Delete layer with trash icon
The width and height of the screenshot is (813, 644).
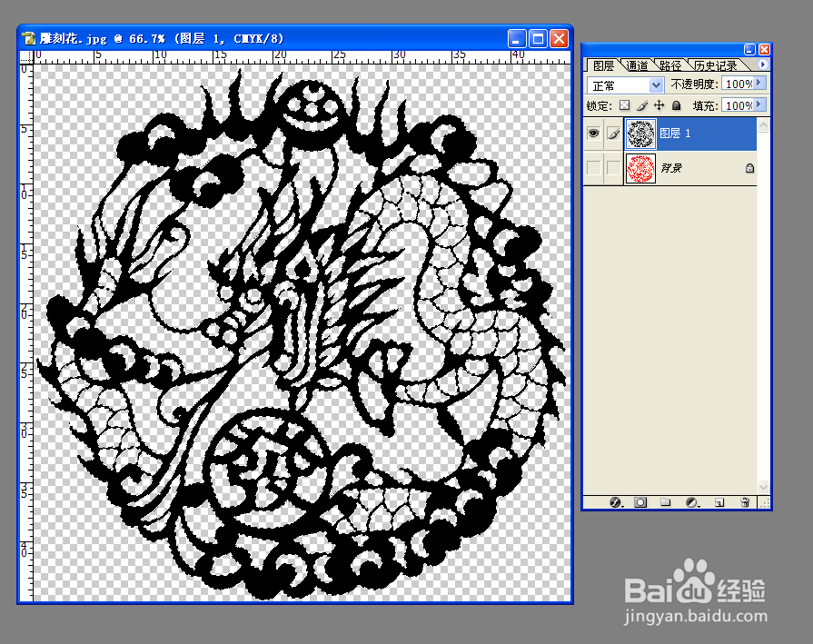click(745, 502)
